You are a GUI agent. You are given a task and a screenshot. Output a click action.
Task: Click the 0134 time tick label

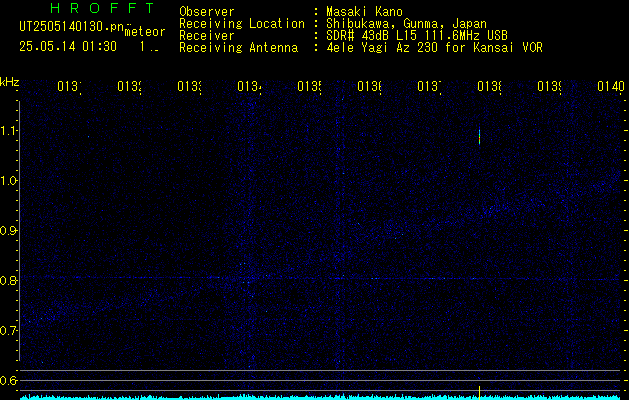249,86
